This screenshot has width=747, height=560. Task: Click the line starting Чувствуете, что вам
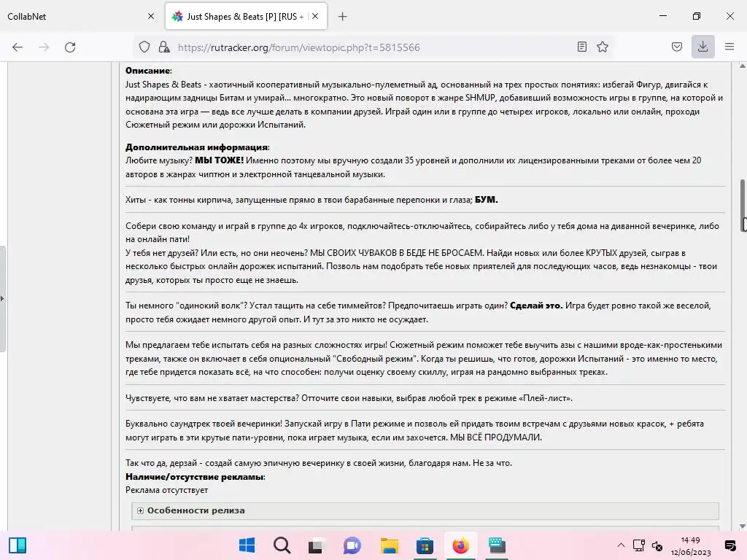tap(349, 398)
